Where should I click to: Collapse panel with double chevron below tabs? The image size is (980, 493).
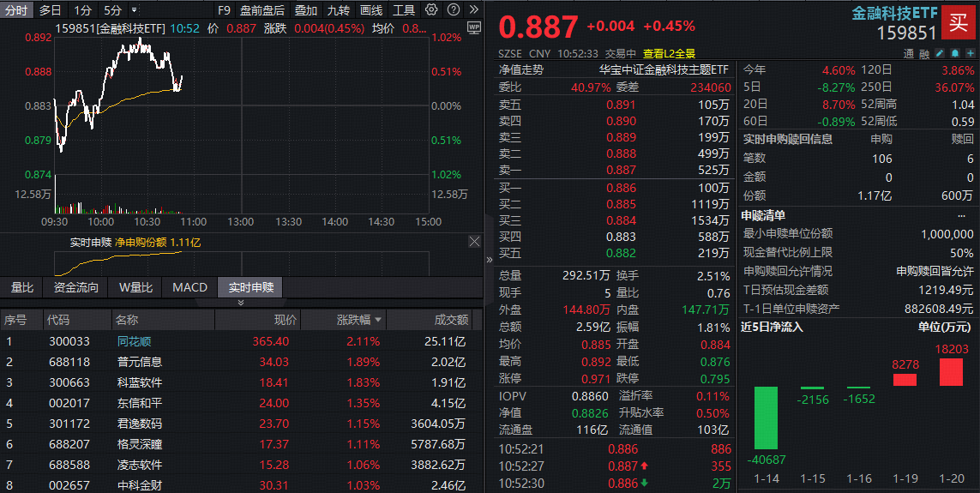241,303
